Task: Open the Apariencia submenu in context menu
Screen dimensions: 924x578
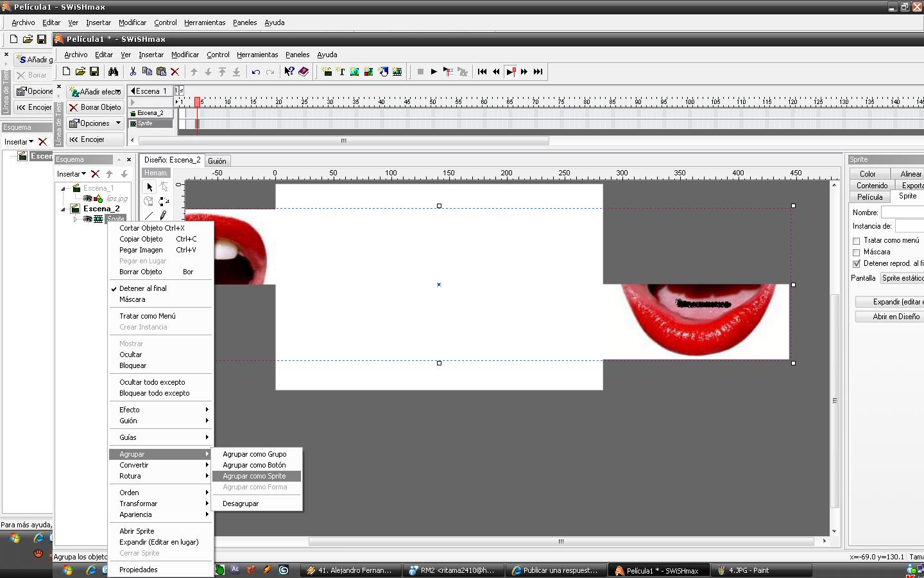Action: tap(160, 514)
